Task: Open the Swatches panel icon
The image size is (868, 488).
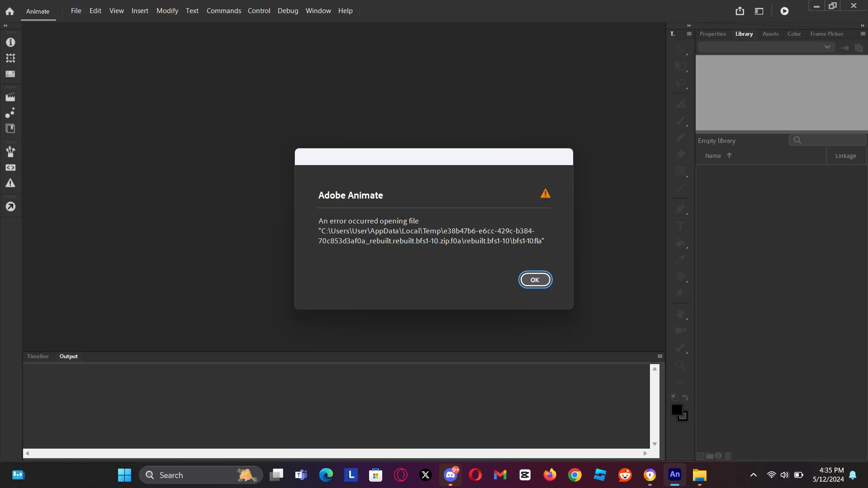Action: pyautogui.click(x=10, y=74)
